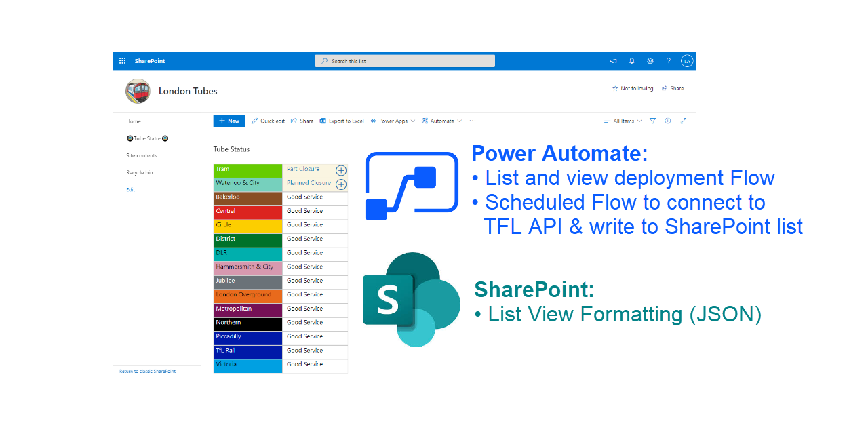This screenshot has width=868, height=434.
Task: Click the plus icon on Tram row
Action: pos(341,170)
